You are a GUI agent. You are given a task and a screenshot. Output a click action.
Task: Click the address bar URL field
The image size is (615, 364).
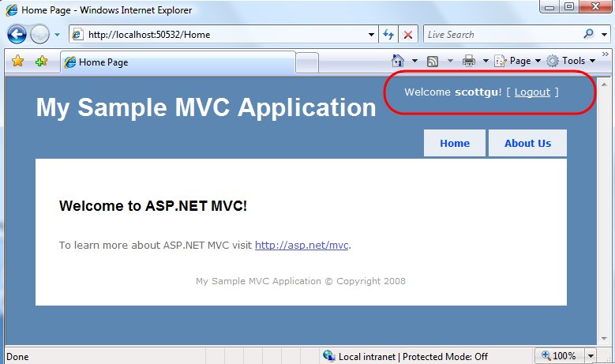click(x=223, y=35)
